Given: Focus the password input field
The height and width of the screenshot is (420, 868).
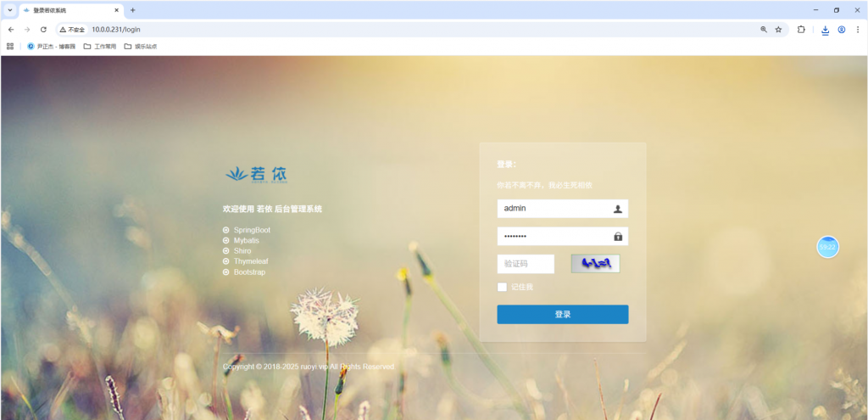Looking at the screenshot, I should tap(563, 236).
